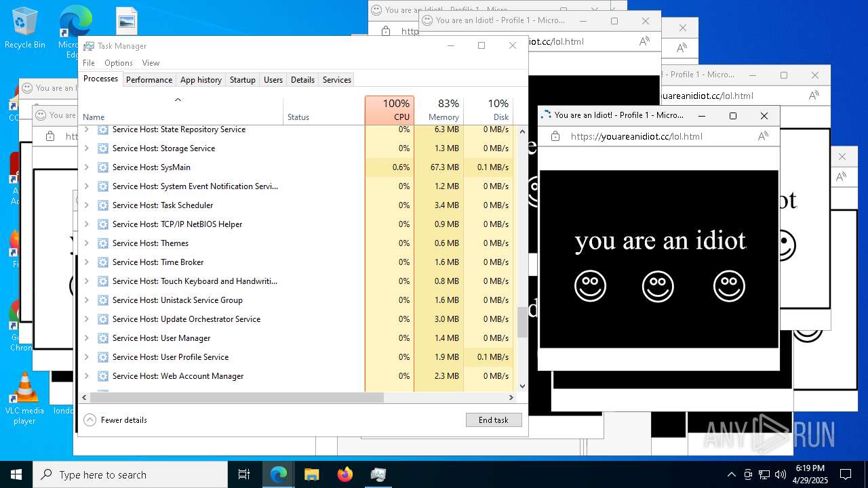The width and height of the screenshot is (868, 488).
Task: Launch VLC media player desktop icon
Action: pyautogui.click(x=24, y=399)
